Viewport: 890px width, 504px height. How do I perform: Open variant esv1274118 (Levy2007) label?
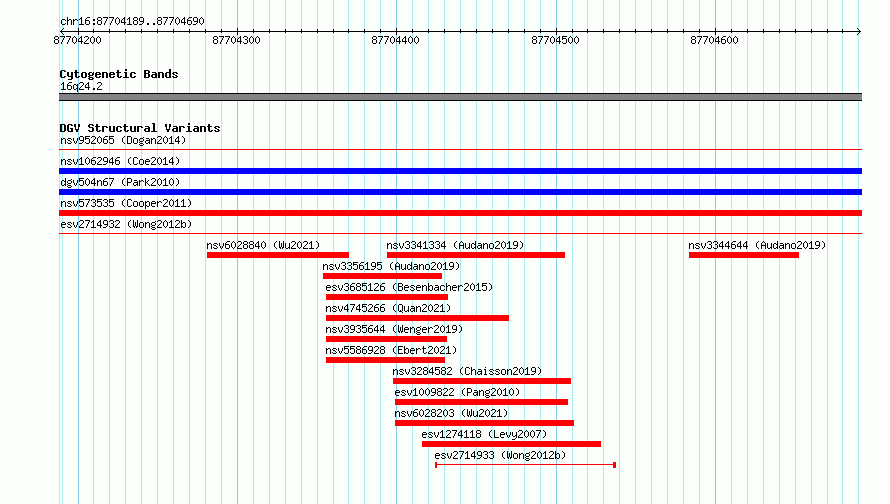click(x=484, y=434)
